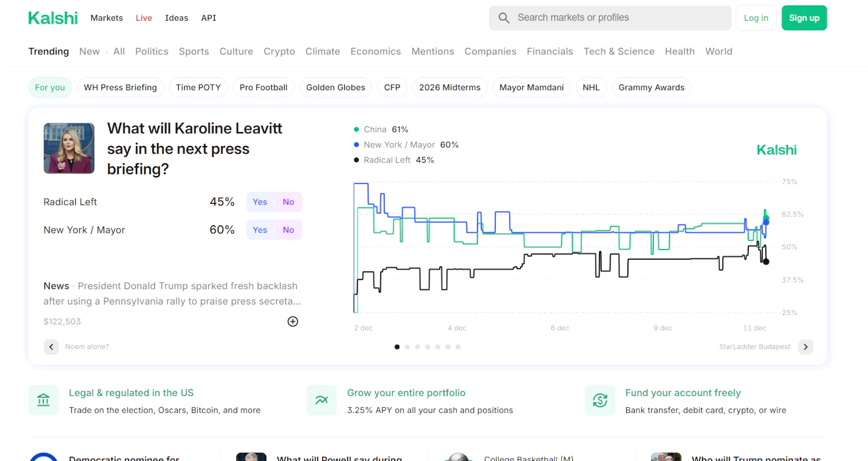The height and width of the screenshot is (461, 868).
Task: Switch to the Sports category
Action: coord(194,52)
